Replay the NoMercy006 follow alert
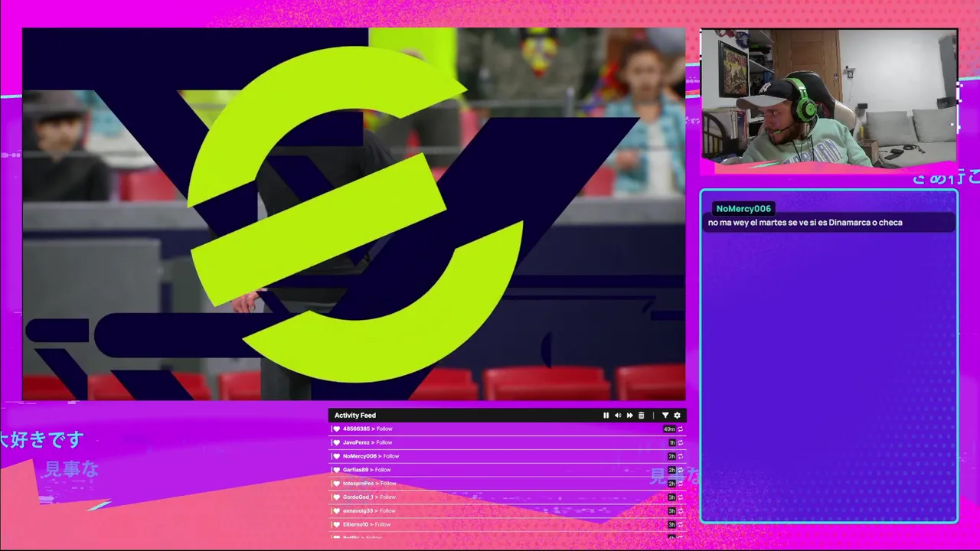This screenshot has width=980, height=551. (680, 457)
